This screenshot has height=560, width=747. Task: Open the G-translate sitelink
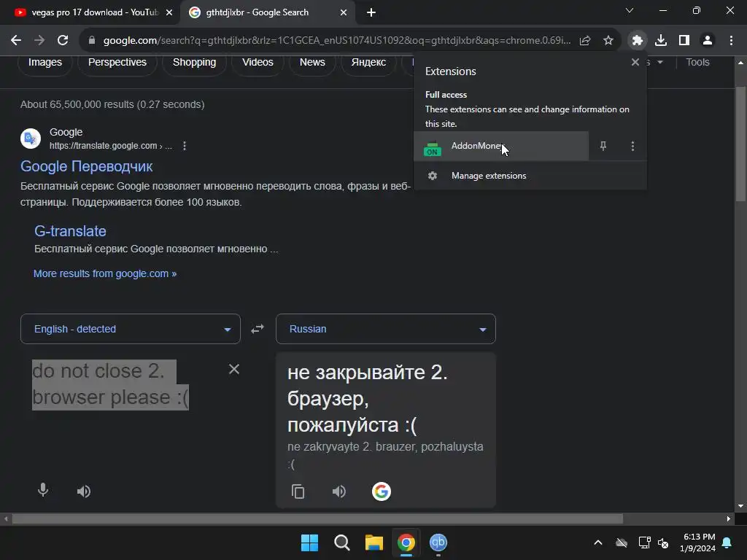(70, 231)
